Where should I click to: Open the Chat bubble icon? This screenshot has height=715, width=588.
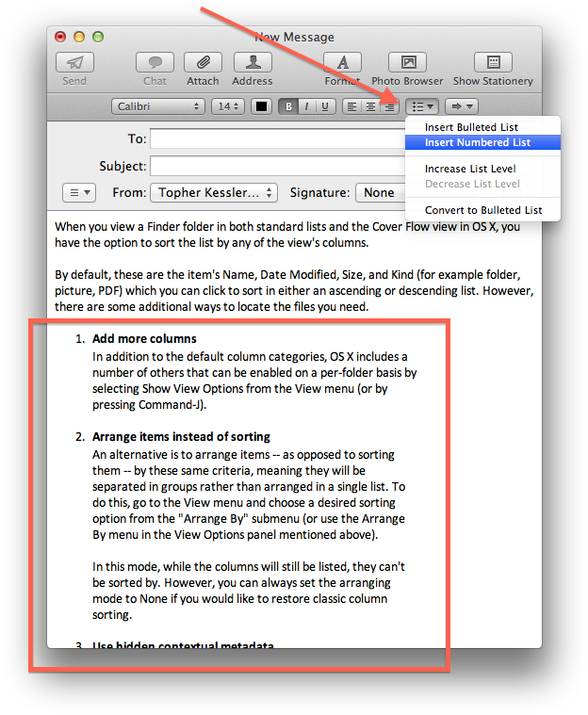[x=155, y=63]
